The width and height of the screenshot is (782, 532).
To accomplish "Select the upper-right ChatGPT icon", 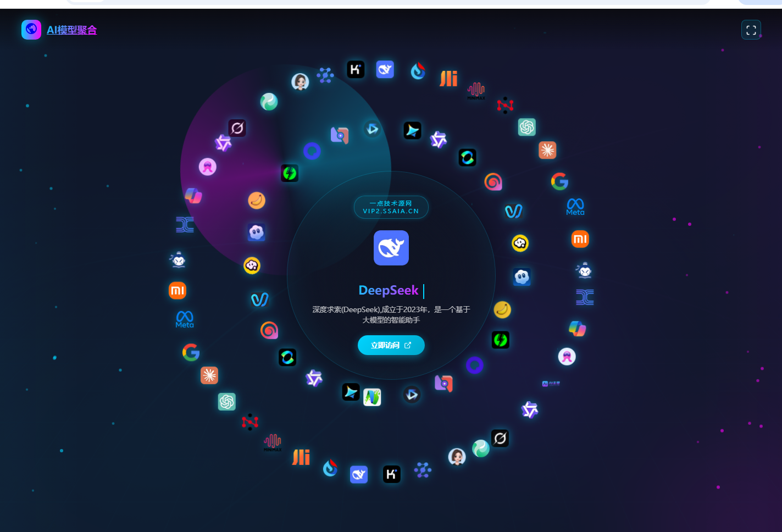I will click(x=527, y=128).
